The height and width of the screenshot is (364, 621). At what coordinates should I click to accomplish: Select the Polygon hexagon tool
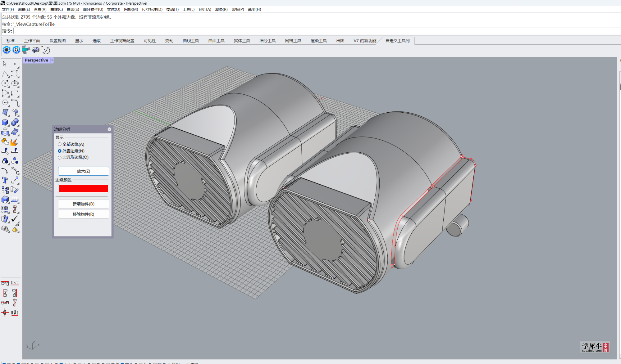point(5,103)
